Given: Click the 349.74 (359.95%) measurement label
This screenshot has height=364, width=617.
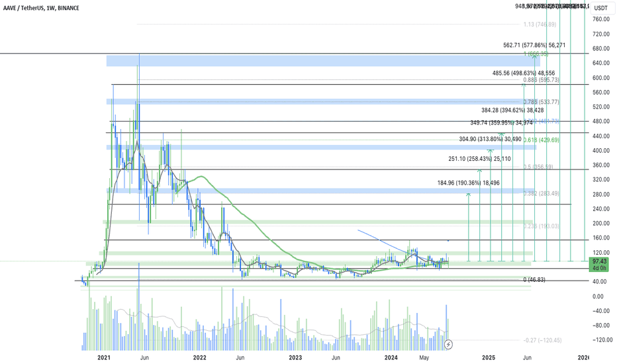Looking at the screenshot, I should point(502,123).
